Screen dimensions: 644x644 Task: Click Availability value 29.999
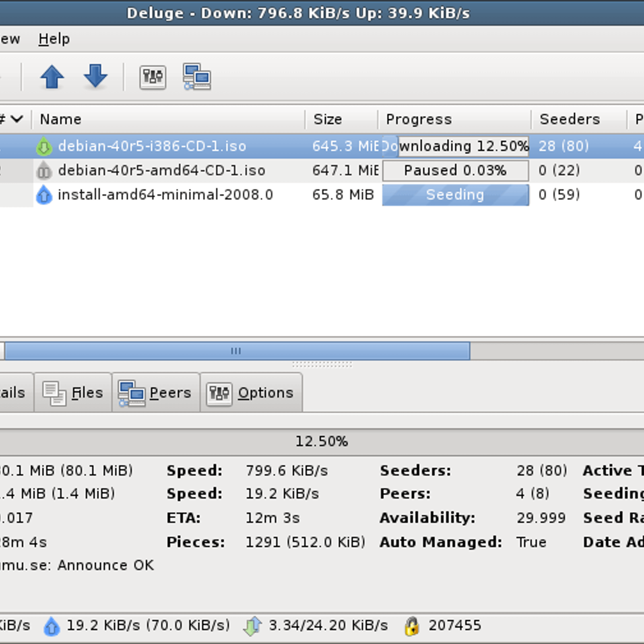click(x=541, y=518)
